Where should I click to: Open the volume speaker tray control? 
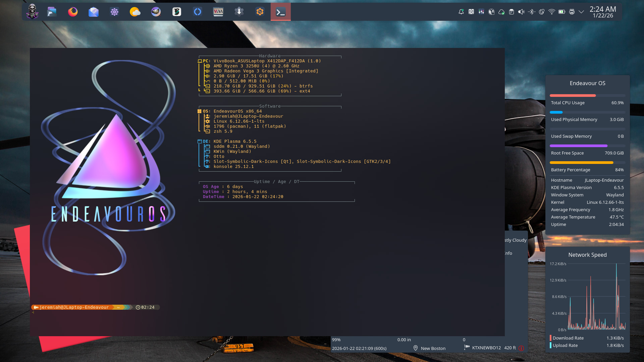click(x=521, y=12)
